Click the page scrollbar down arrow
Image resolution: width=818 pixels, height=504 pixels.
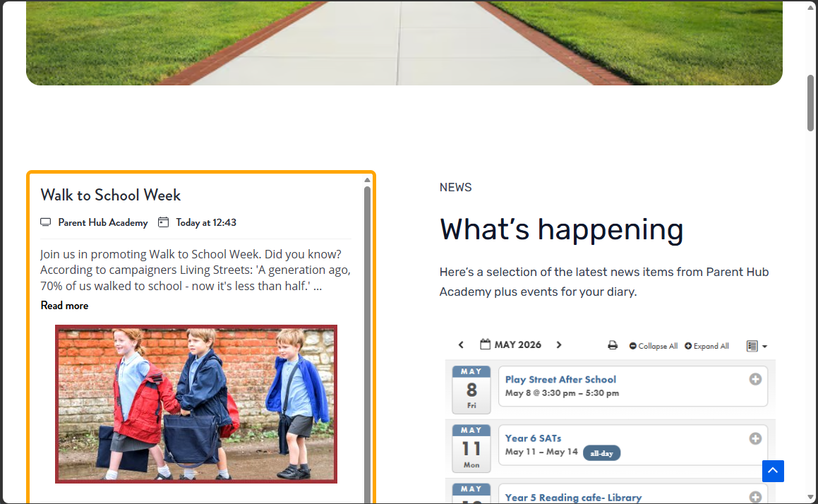pyautogui.click(x=810, y=497)
